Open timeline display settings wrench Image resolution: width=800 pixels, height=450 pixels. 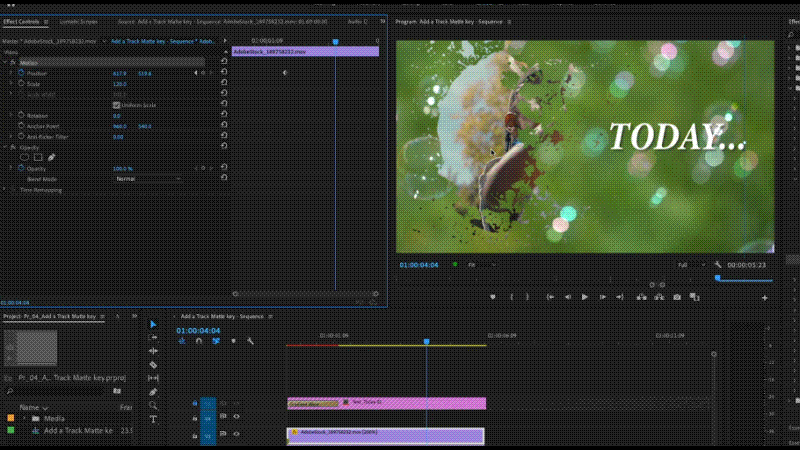(251, 341)
